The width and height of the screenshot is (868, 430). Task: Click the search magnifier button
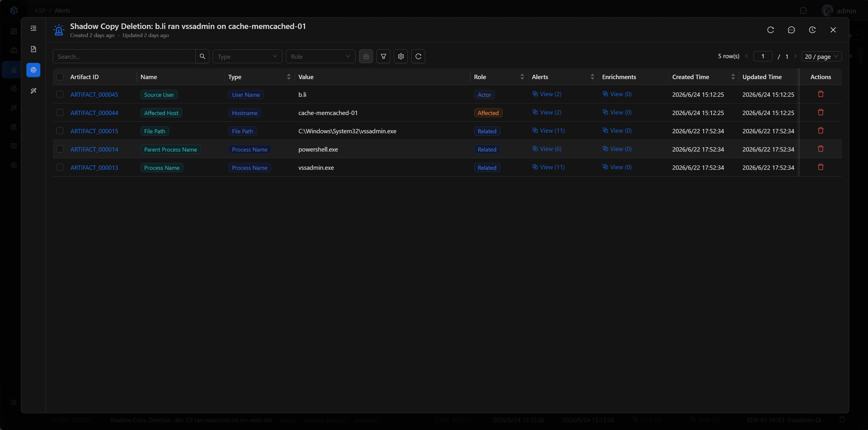[x=202, y=56]
